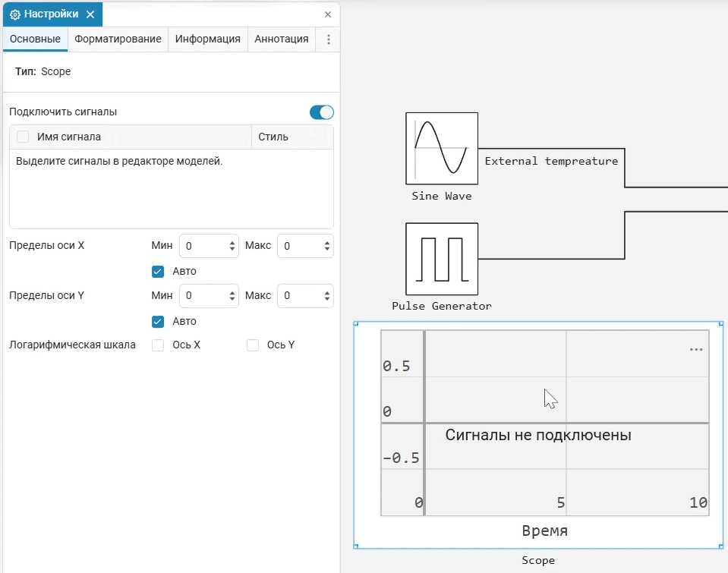Click Y axis Мин spinner arrows
Viewport: 728px width, 573px height.
tap(232, 296)
